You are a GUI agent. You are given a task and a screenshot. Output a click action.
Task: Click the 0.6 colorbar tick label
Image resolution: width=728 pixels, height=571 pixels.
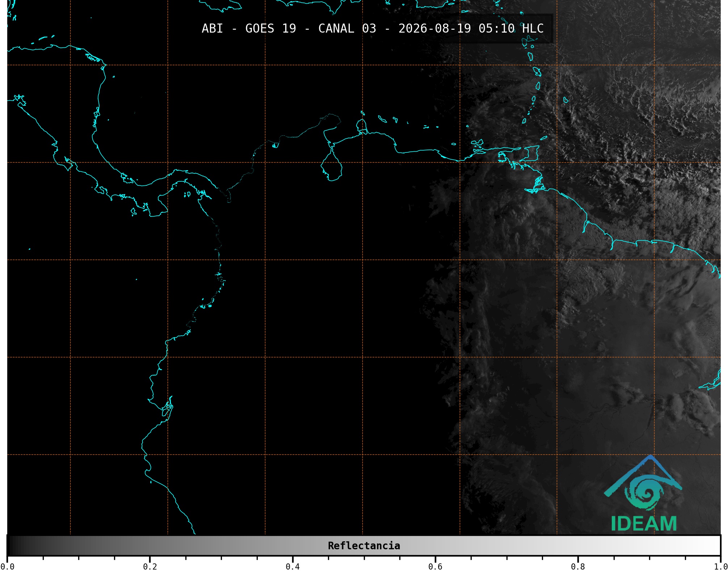pos(435,566)
